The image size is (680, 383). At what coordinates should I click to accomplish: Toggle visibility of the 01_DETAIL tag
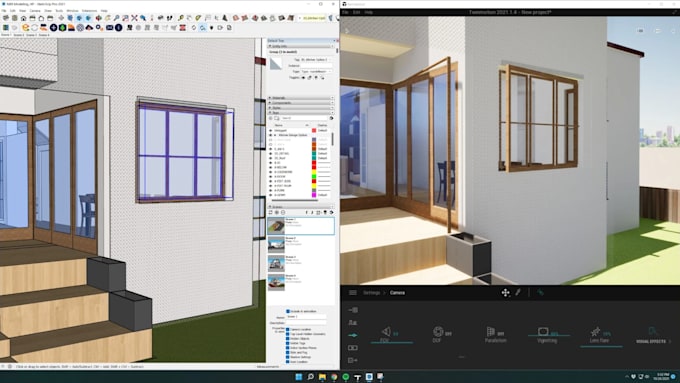(x=271, y=154)
